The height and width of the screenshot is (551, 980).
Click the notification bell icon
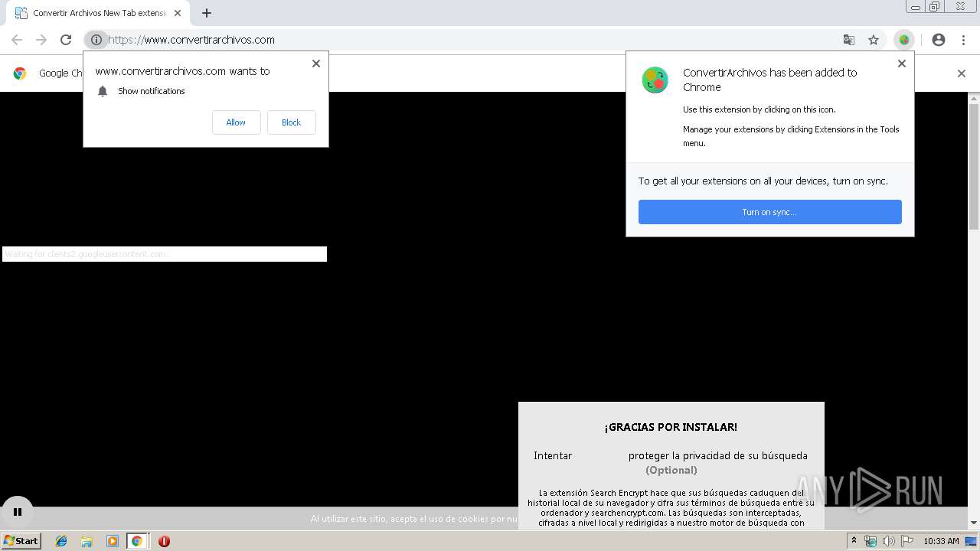(103, 91)
